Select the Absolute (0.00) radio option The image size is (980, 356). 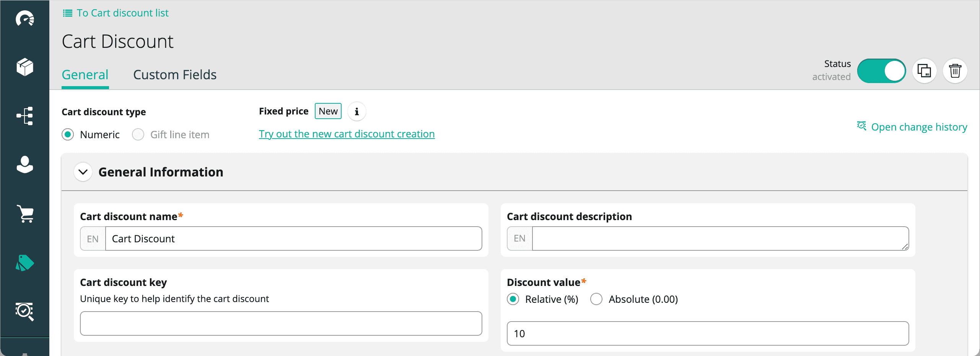pyautogui.click(x=596, y=299)
